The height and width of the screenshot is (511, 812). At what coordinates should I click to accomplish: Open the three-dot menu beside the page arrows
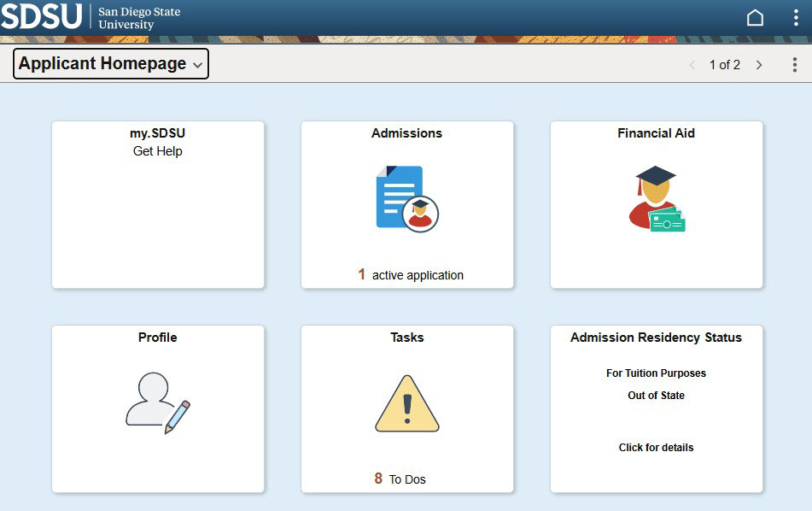[795, 65]
